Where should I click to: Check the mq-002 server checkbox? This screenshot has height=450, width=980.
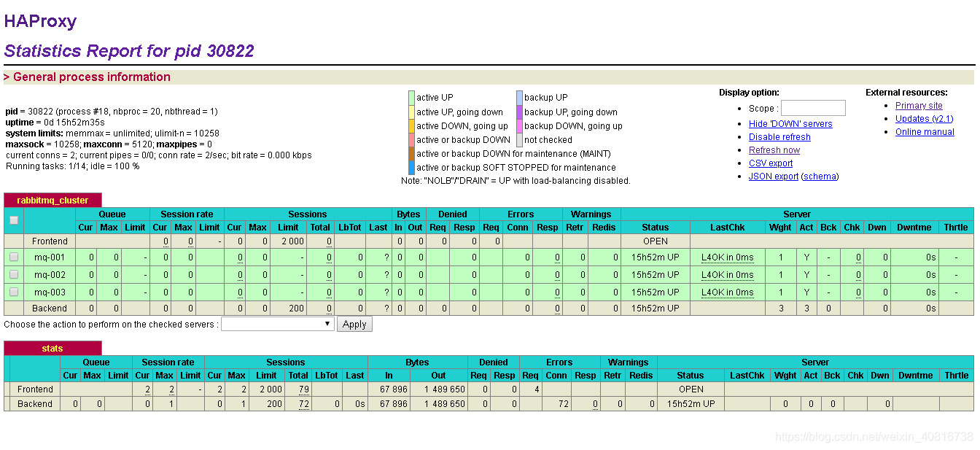(14, 274)
